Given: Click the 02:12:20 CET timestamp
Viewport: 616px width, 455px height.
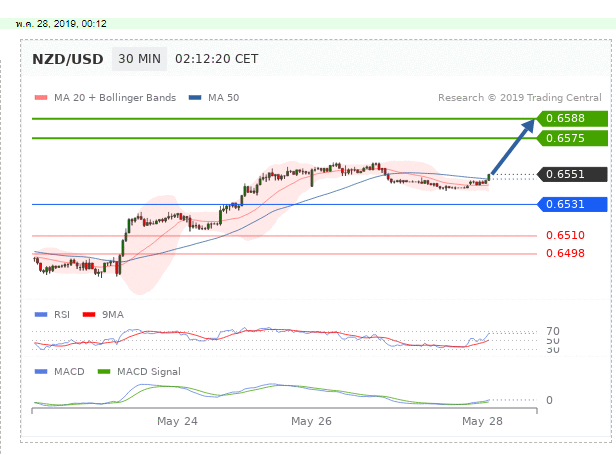Looking at the screenshot, I should click(216, 59).
